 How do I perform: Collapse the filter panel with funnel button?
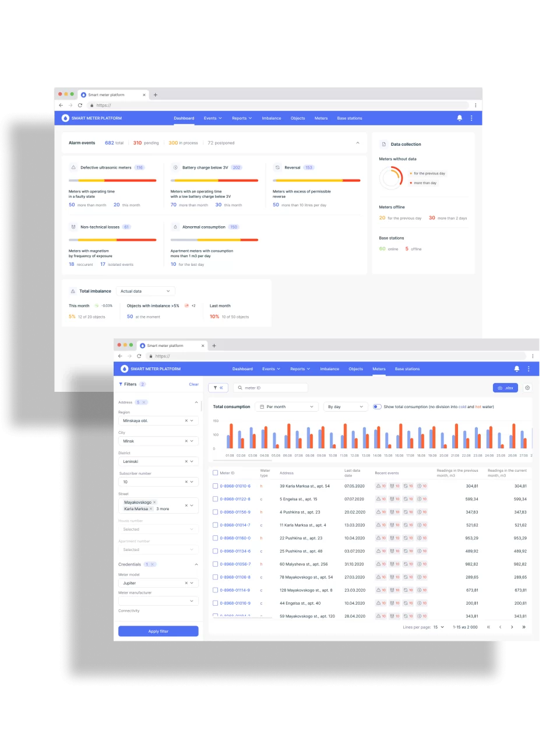click(218, 388)
